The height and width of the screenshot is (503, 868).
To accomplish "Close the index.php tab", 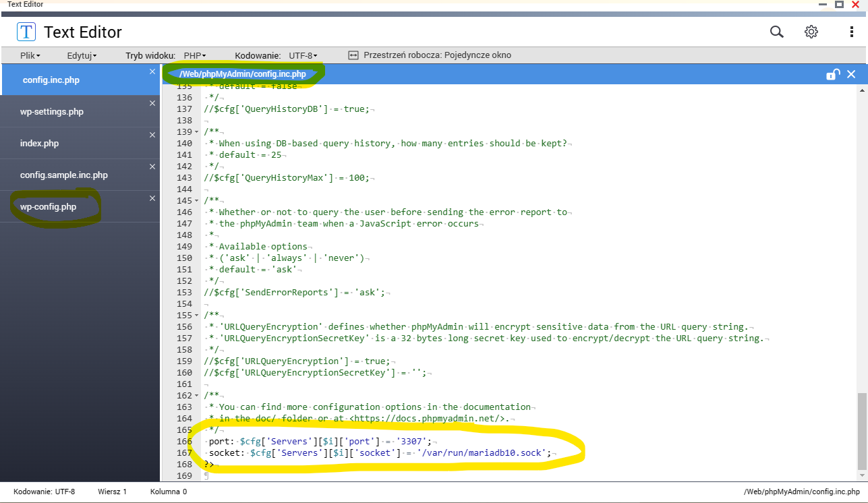I will (152, 135).
